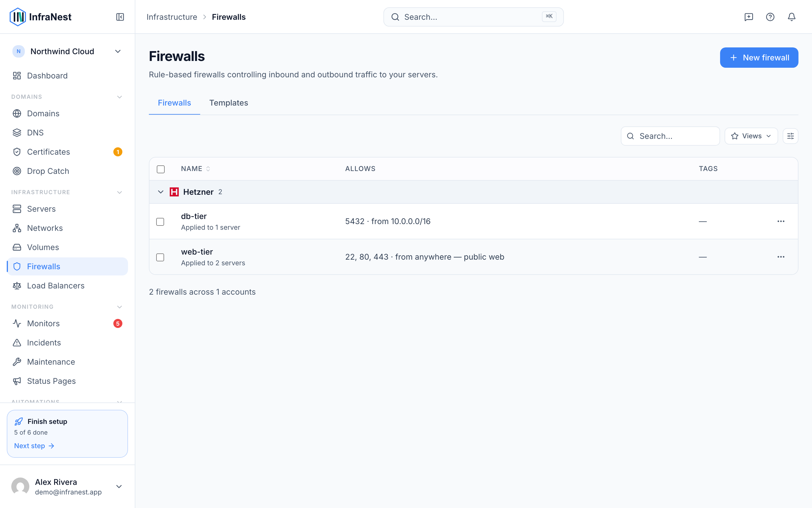Click the Hetzner provider logo

(174, 192)
